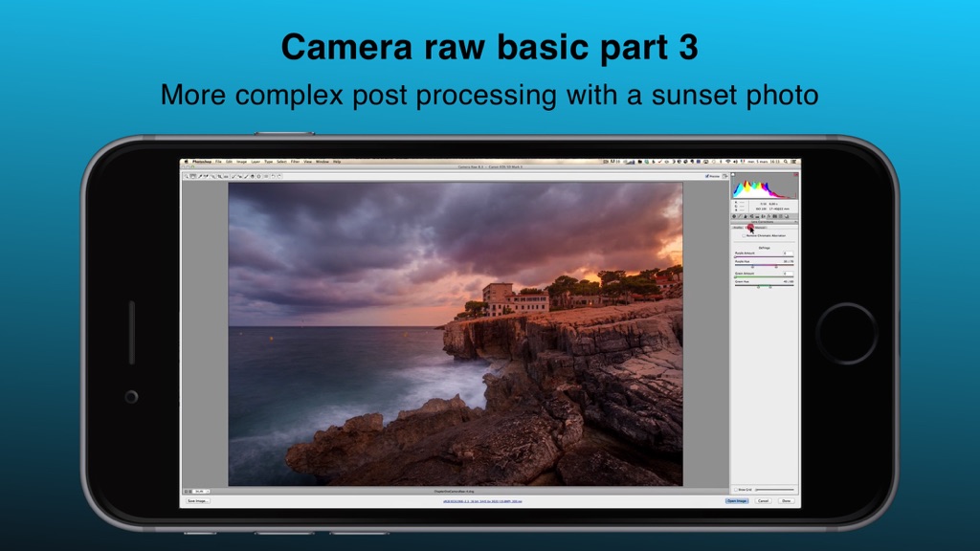
Task: Open the File menu
Action: tap(218, 161)
